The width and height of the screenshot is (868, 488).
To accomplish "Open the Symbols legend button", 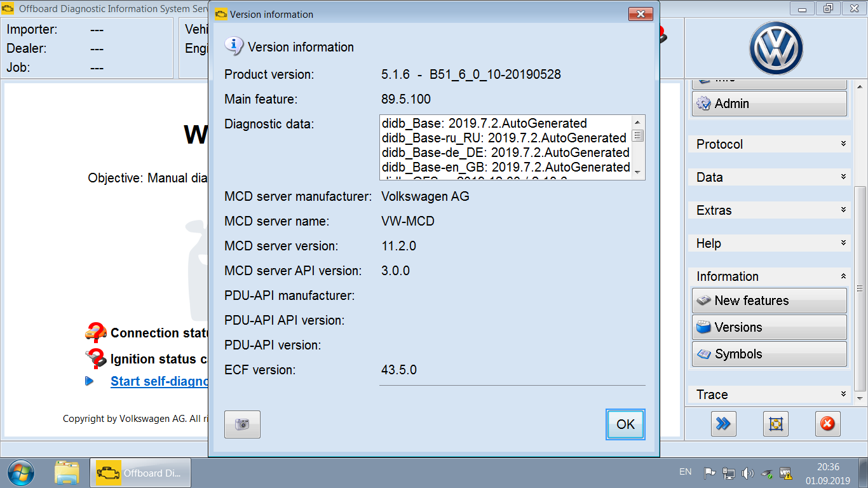I will tap(770, 354).
